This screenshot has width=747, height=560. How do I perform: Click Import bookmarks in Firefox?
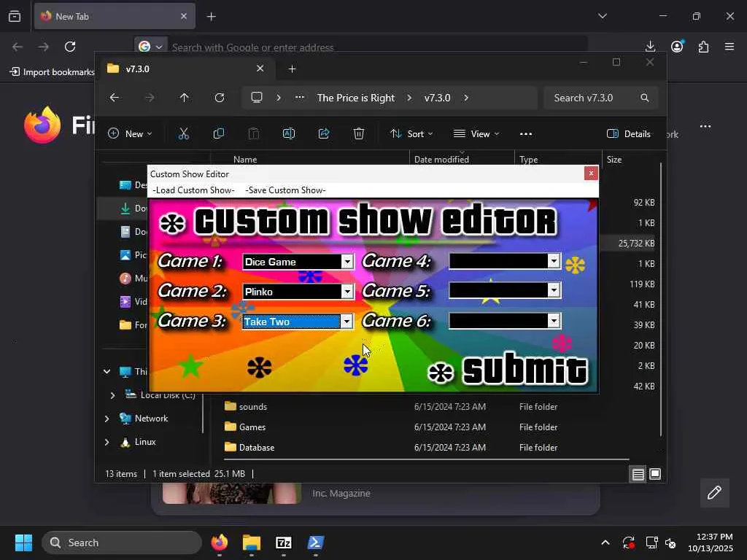[53, 72]
